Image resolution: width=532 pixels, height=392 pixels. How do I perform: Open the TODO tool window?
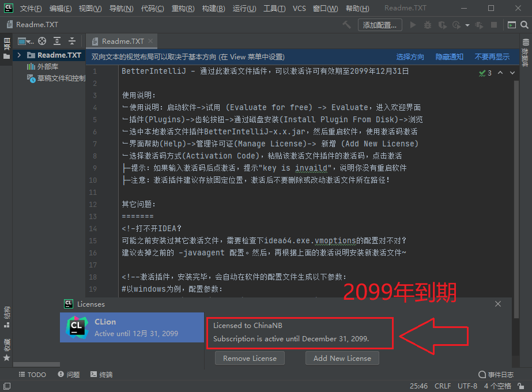tap(32, 375)
